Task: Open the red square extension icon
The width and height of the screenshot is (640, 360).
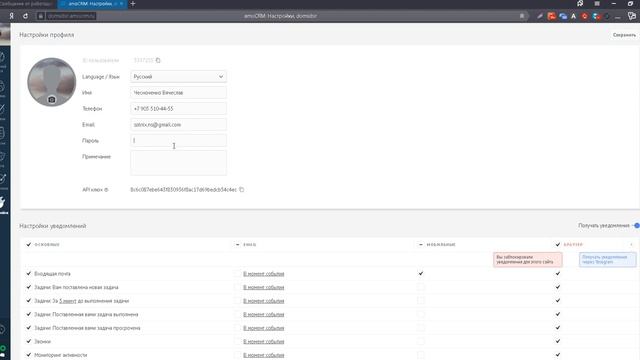Action: 551,16
